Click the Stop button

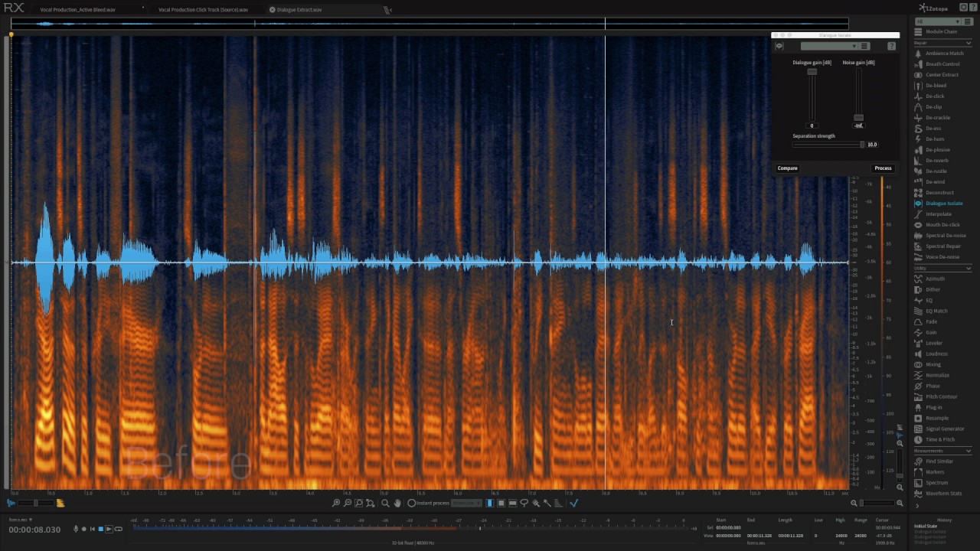(x=100, y=529)
